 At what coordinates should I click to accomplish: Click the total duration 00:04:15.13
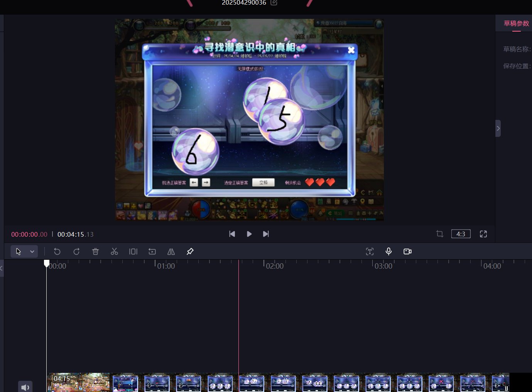pyautogui.click(x=76, y=234)
